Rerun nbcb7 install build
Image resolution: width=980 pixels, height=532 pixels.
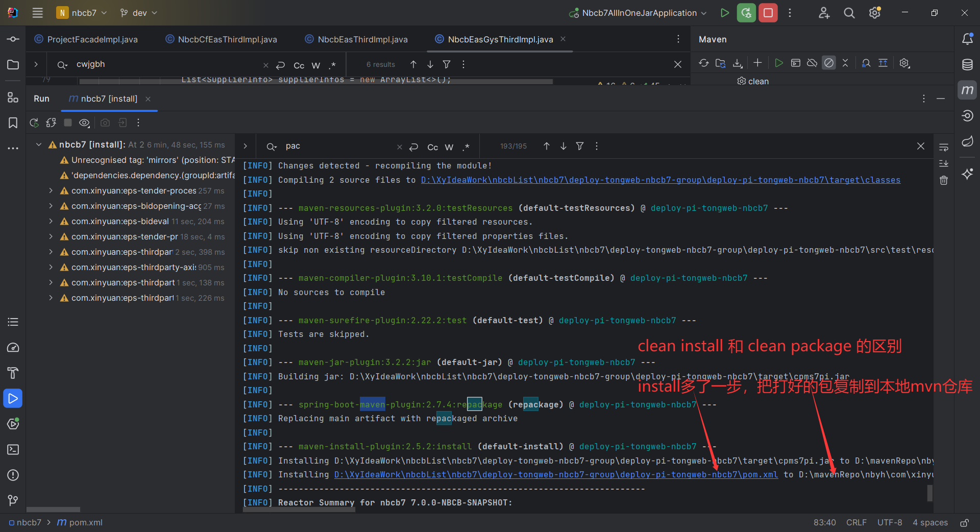click(x=34, y=123)
